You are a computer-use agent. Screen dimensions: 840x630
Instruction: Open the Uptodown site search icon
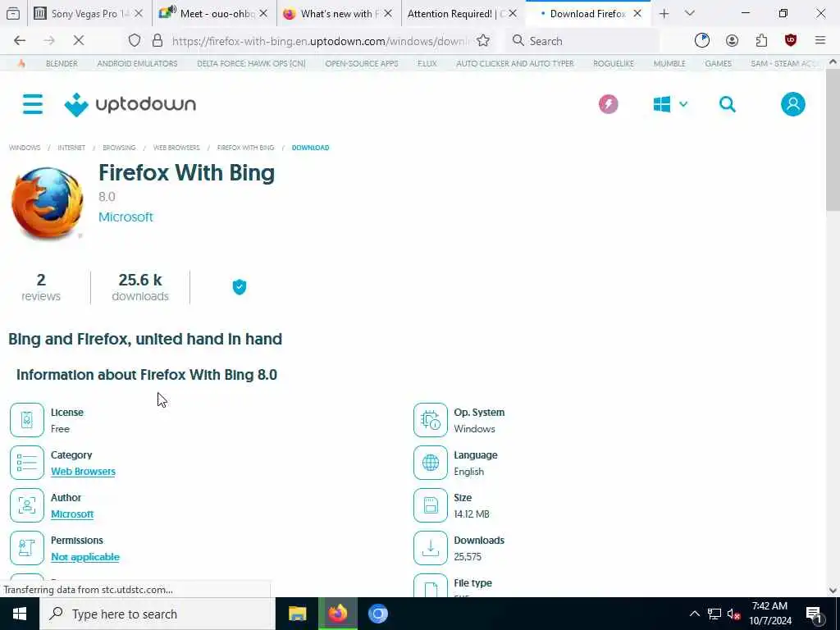[x=727, y=104]
